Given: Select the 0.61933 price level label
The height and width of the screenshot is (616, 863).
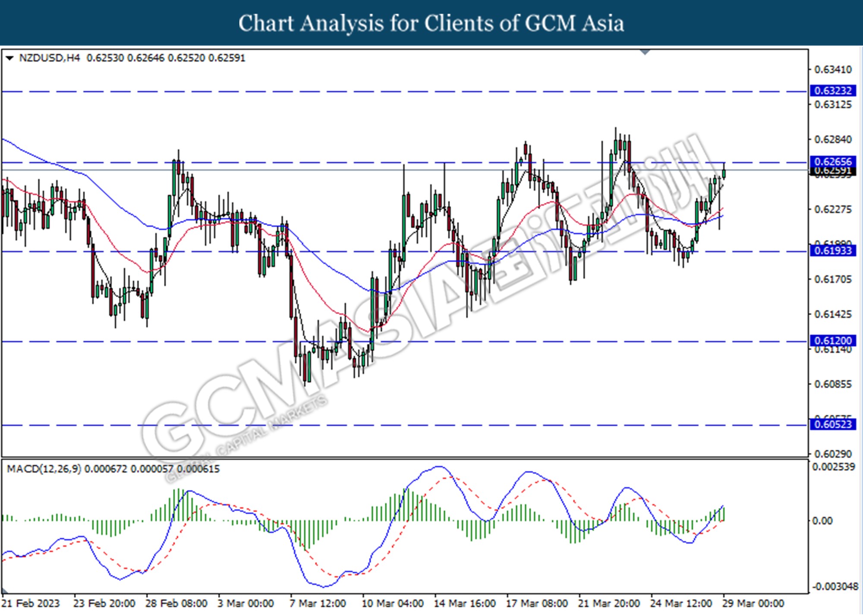Looking at the screenshot, I should click(x=833, y=251).
